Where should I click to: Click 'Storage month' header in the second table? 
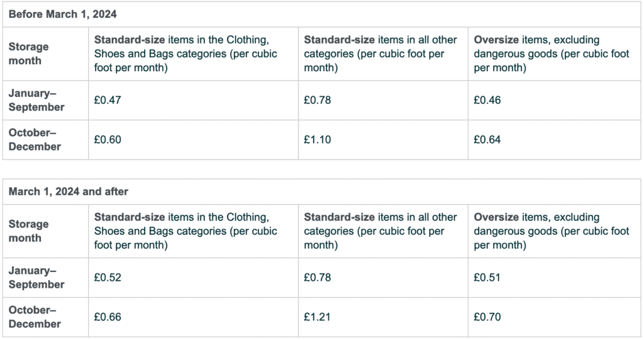pos(29,231)
